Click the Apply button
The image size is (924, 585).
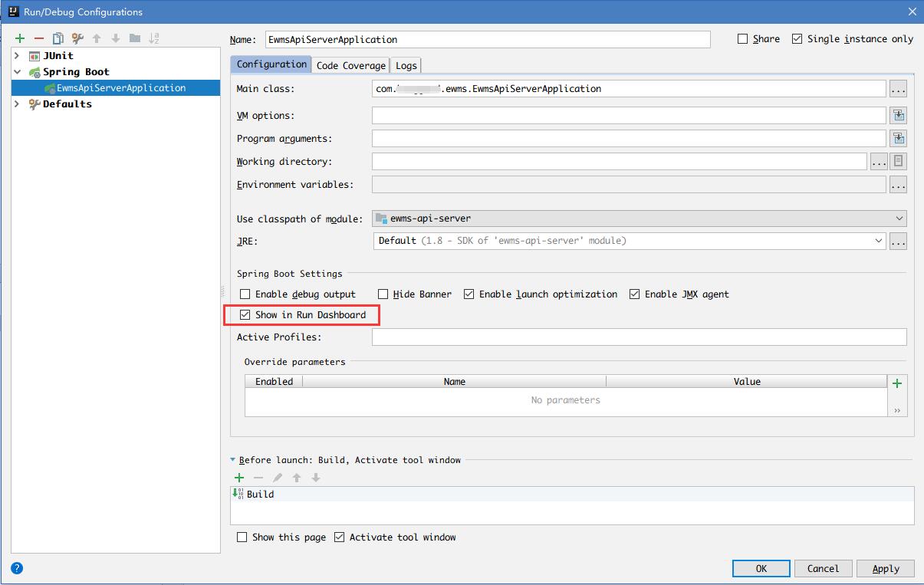(886, 568)
